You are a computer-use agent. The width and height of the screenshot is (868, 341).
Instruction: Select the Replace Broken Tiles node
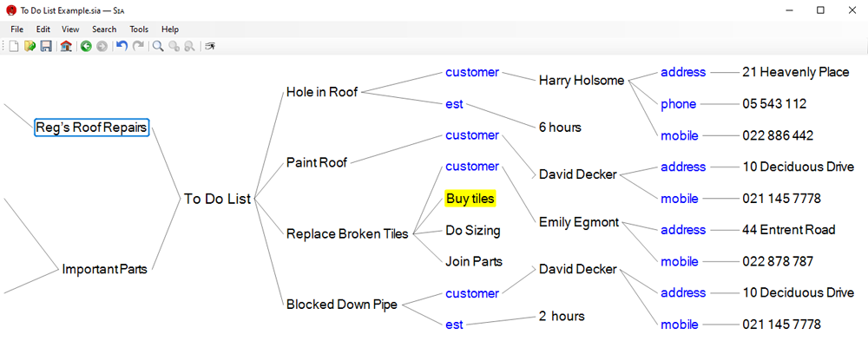347,234
